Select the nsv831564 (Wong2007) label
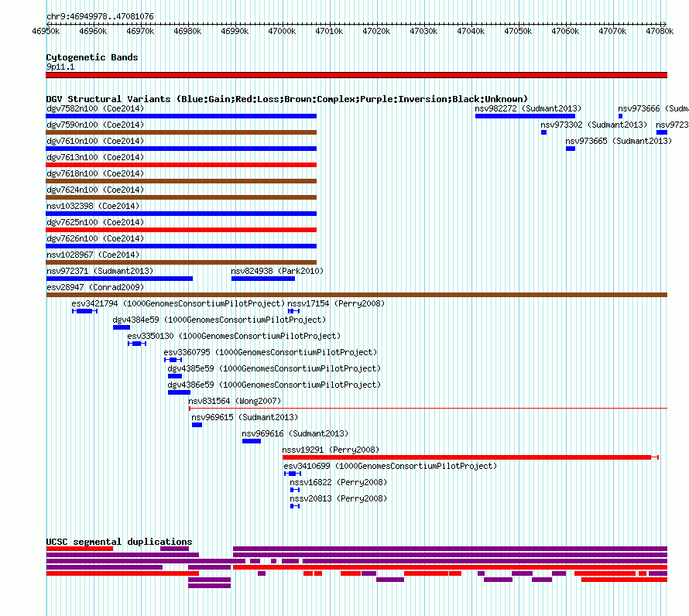This screenshot has height=616, width=689. 235,401
